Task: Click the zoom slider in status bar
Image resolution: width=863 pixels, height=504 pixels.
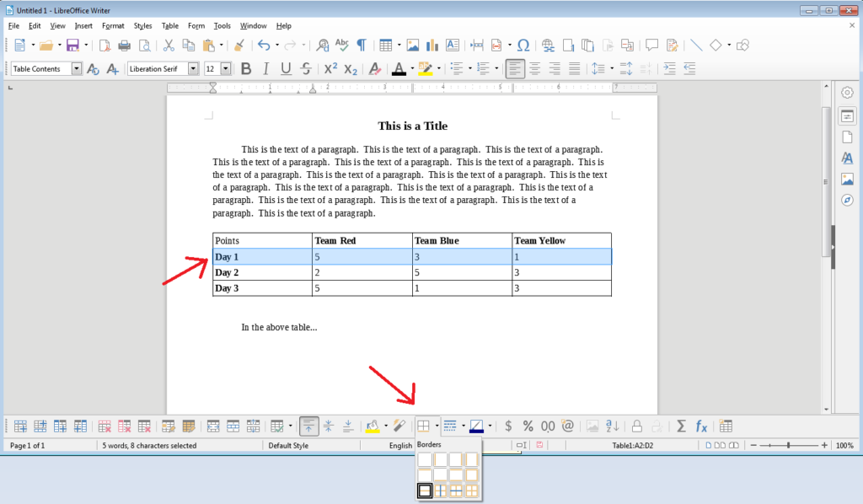Action: [x=789, y=445]
